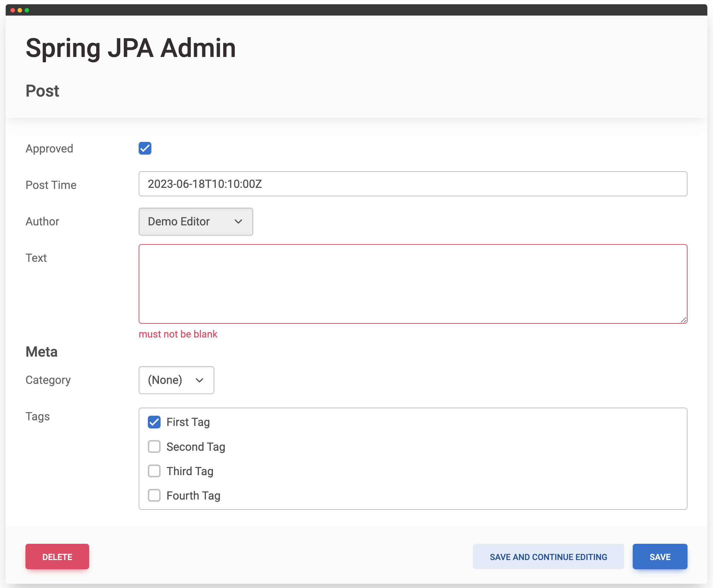Enable the Third Tag checkbox
Image resolution: width=713 pixels, height=588 pixels.
pyautogui.click(x=154, y=471)
